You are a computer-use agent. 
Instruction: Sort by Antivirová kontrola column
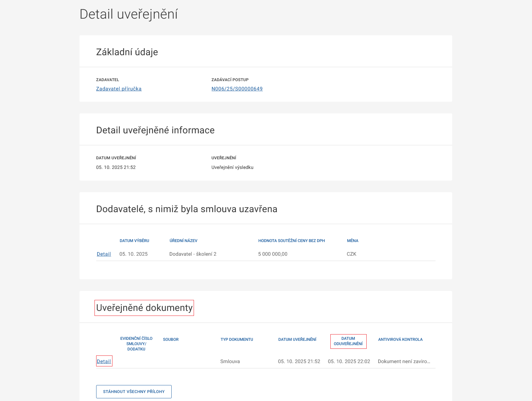[400, 339]
